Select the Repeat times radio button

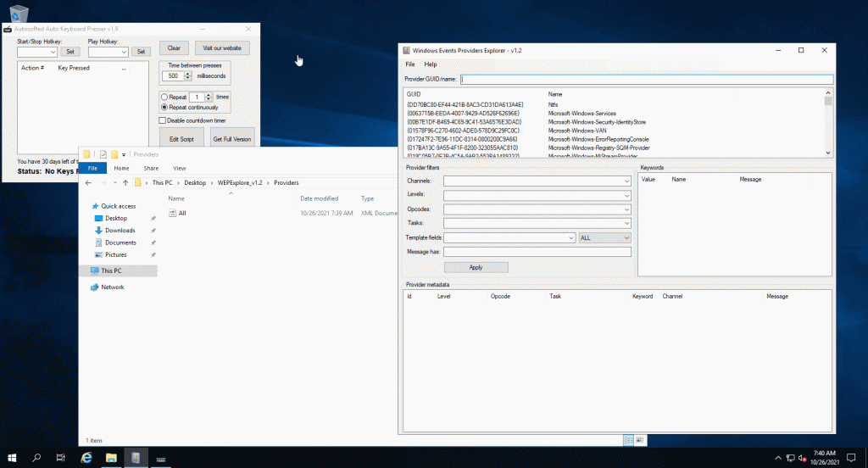point(164,97)
